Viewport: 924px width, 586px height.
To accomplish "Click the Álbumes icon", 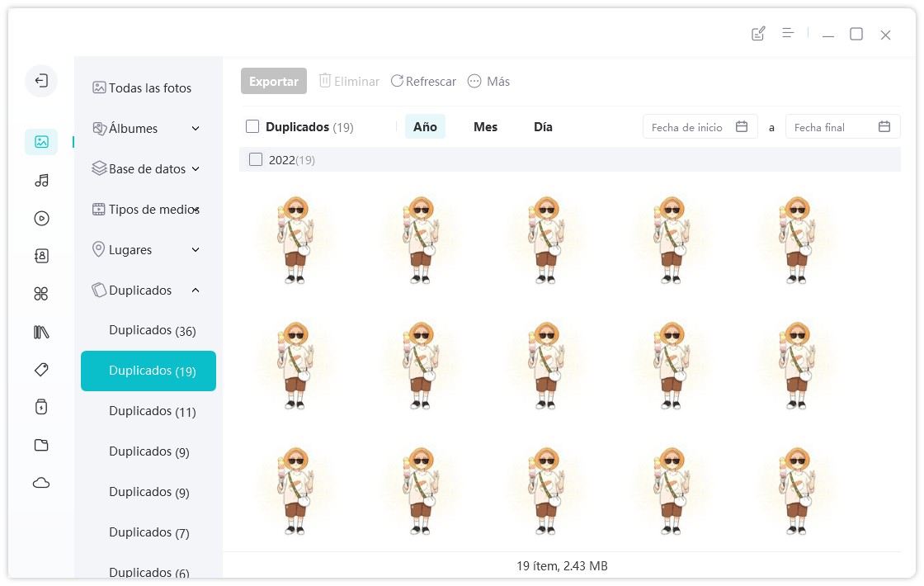I will click(x=99, y=129).
